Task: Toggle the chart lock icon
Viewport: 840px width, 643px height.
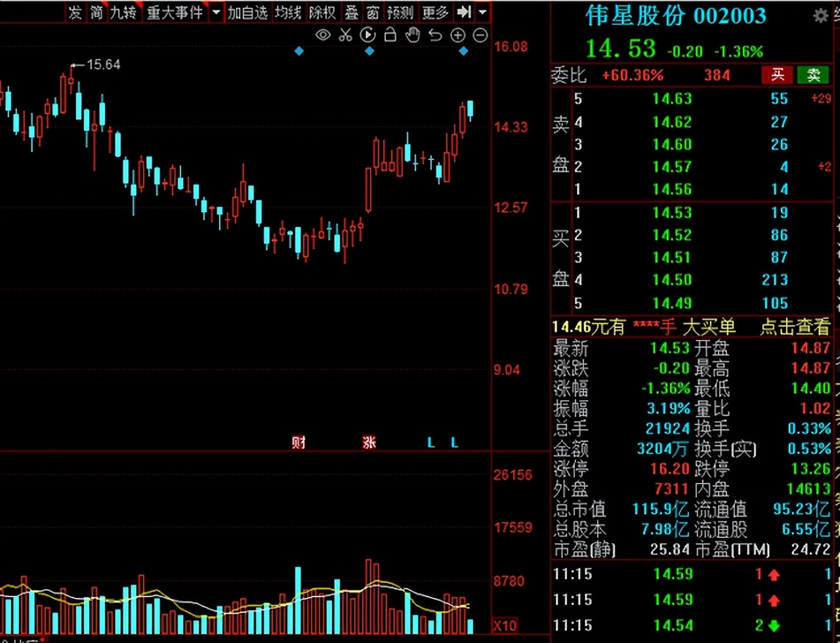Action: pyautogui.click(x=390, y=35)
